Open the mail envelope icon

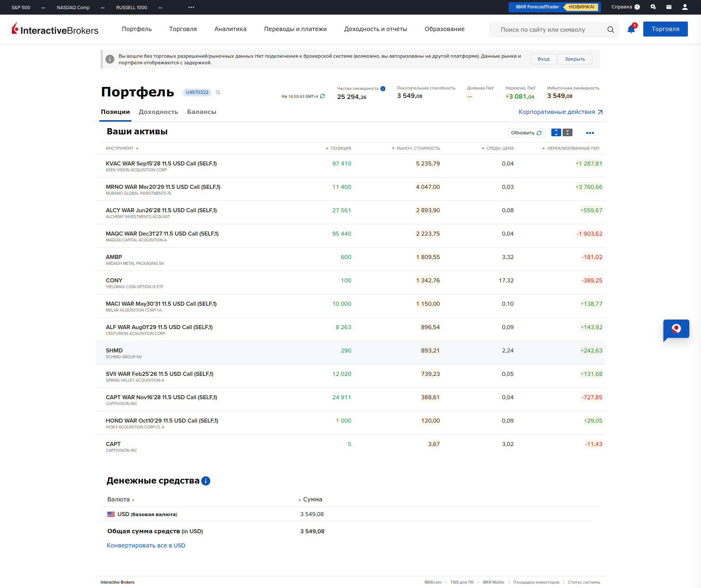(669, 7)
